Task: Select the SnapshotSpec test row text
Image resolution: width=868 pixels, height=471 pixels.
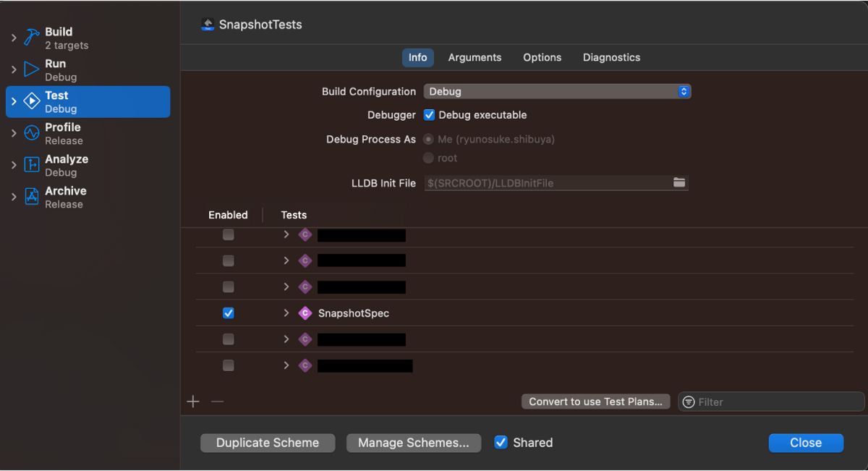Action: 354,313
